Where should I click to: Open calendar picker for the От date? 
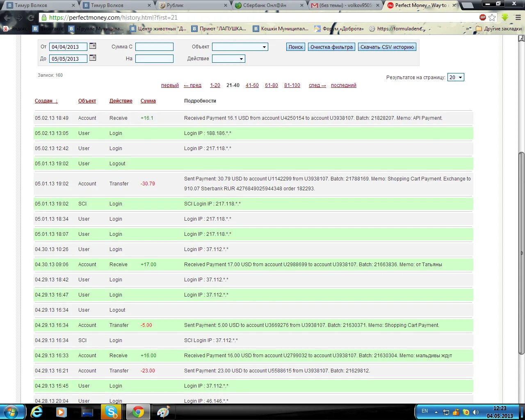pyautogui.click(x=93, y=46)
